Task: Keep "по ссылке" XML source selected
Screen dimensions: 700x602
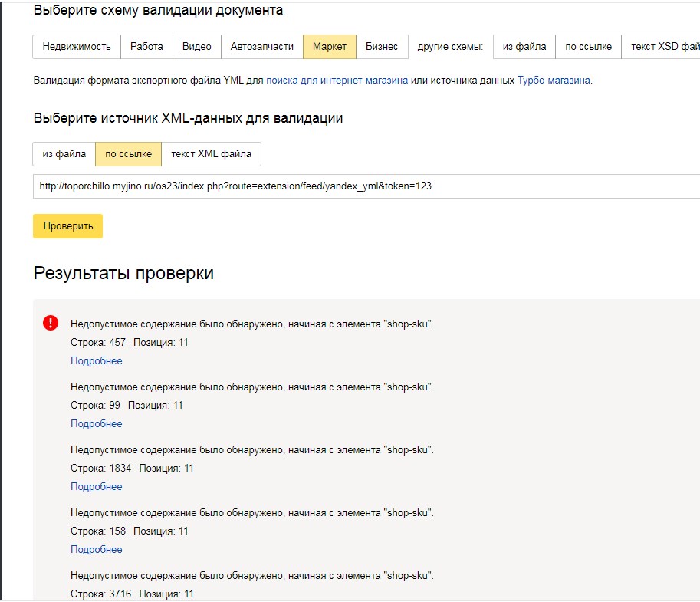Action: [128, 153]
